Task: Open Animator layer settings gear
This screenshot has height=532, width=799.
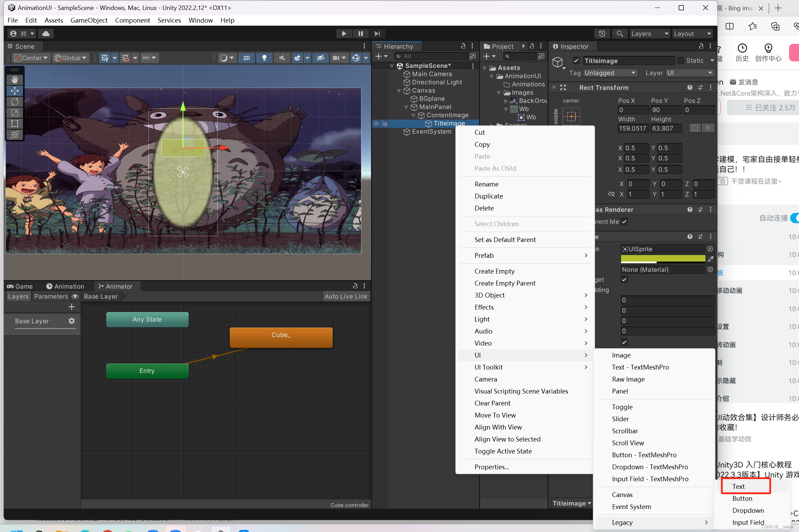Action: pyautogui.click(x=72, y=321)
